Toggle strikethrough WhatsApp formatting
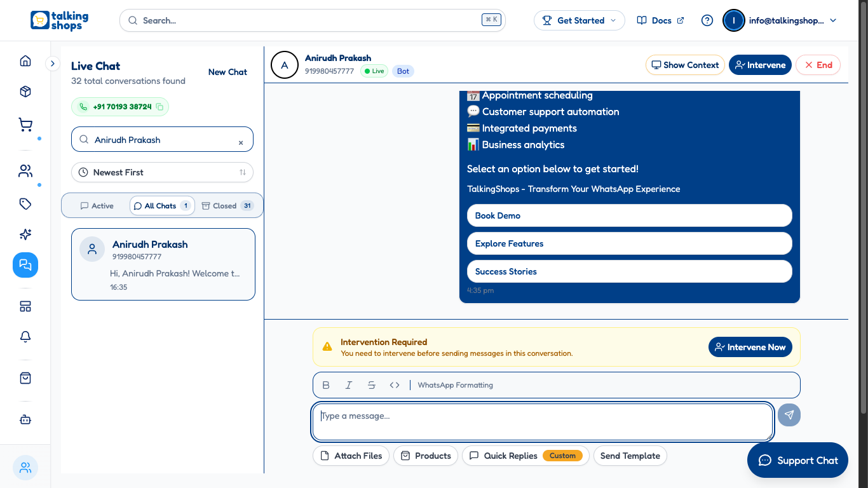Screen dimensions: 868x488 [372, 385]
